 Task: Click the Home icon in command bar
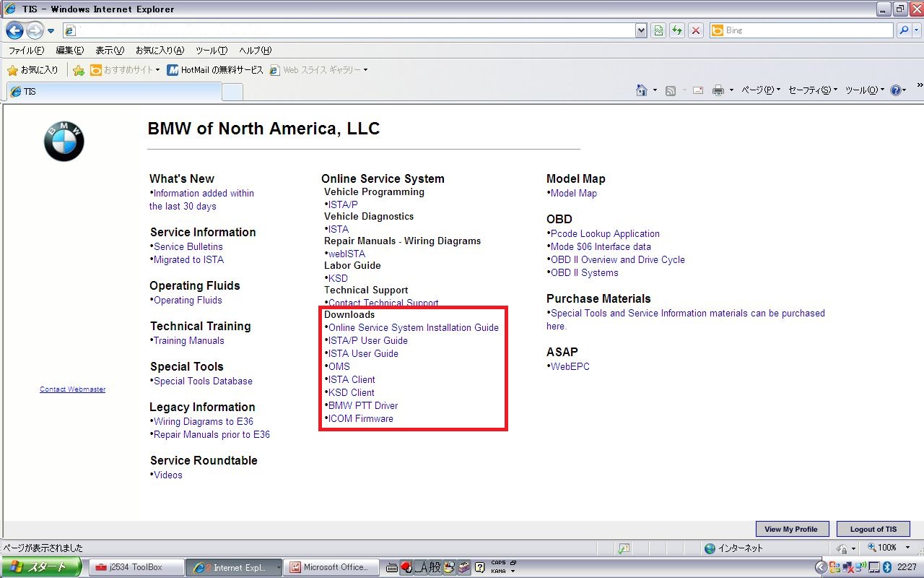pos(641,90)
